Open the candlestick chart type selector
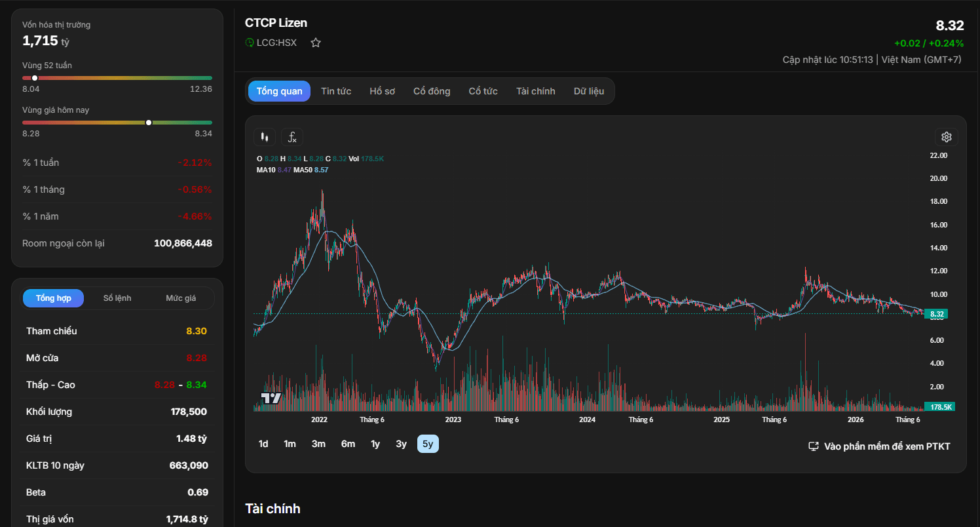Screen dimensions: 980x527 pyautogui.click(x=265, y=137)
